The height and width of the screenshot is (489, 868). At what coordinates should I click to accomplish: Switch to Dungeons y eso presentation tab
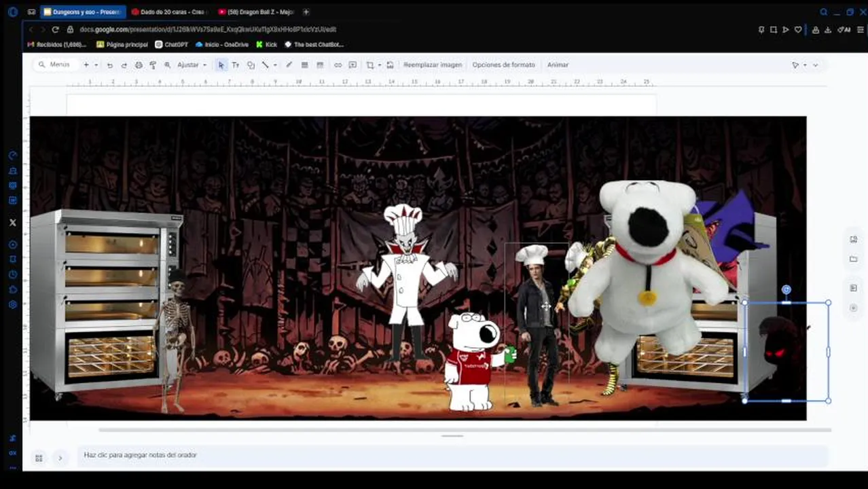pyautogui.click(x=83, y=12)
